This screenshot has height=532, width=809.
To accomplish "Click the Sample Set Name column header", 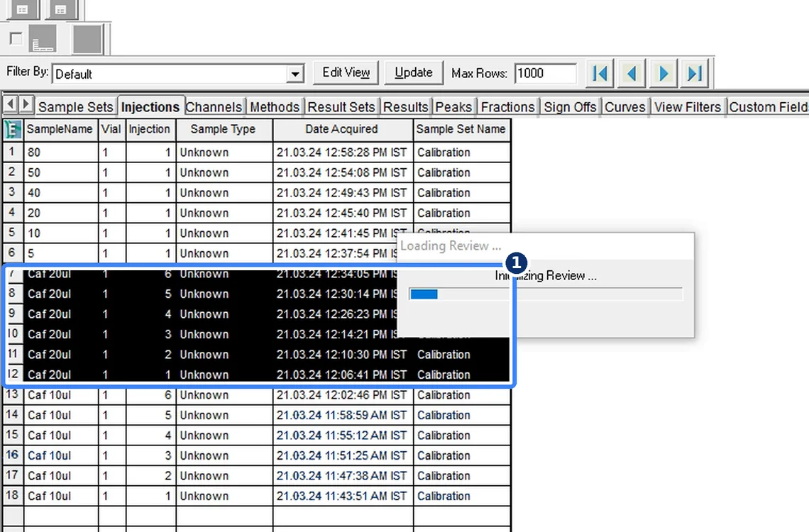I will coord(461,129).
